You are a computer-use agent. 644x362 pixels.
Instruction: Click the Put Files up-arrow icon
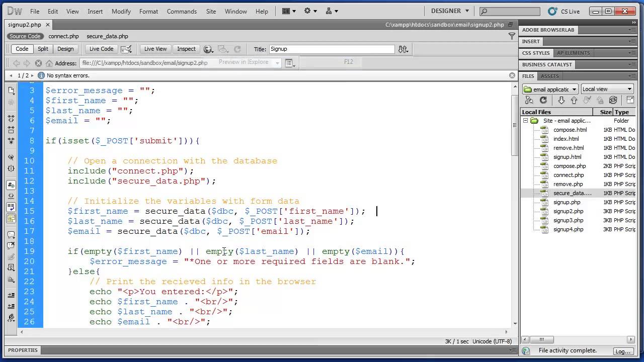click(574, 100)
